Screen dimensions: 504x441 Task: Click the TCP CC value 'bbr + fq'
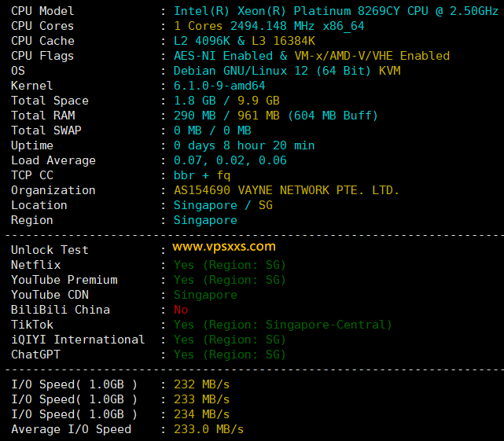pyautogui.click(x=202, y=175)
